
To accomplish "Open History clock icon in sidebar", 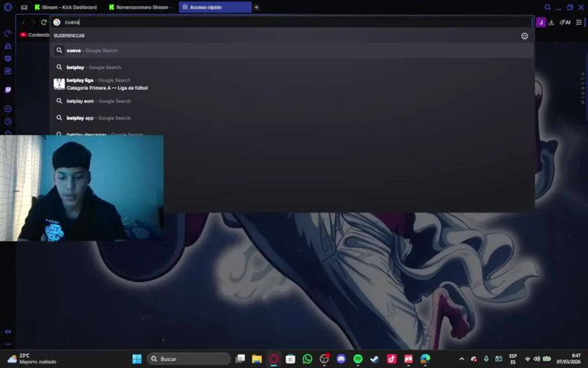I will (x=8, y=121).
